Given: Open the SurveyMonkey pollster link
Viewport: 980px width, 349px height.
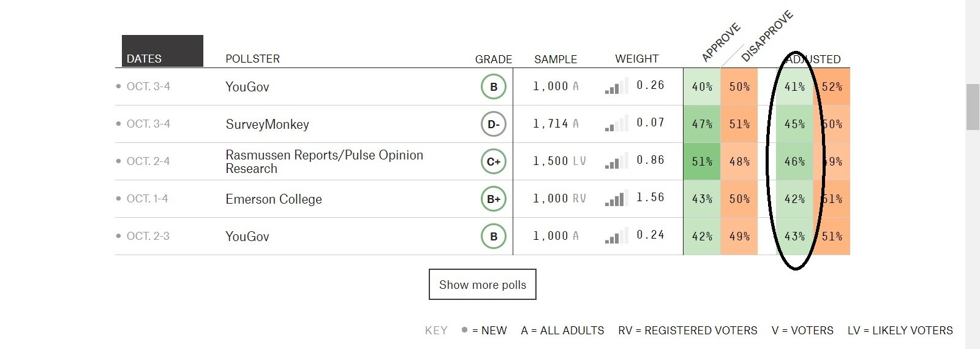Looking at the screenshot, I should 267,125.
